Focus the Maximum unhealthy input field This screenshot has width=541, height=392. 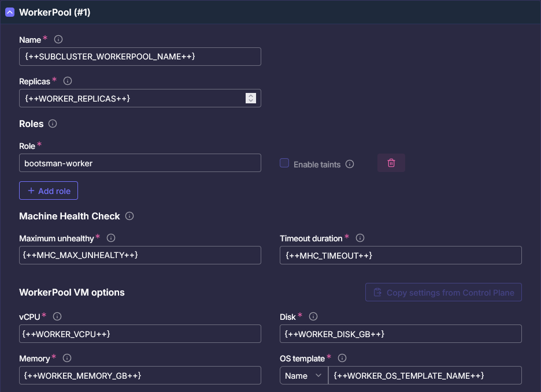coord(140,255)
